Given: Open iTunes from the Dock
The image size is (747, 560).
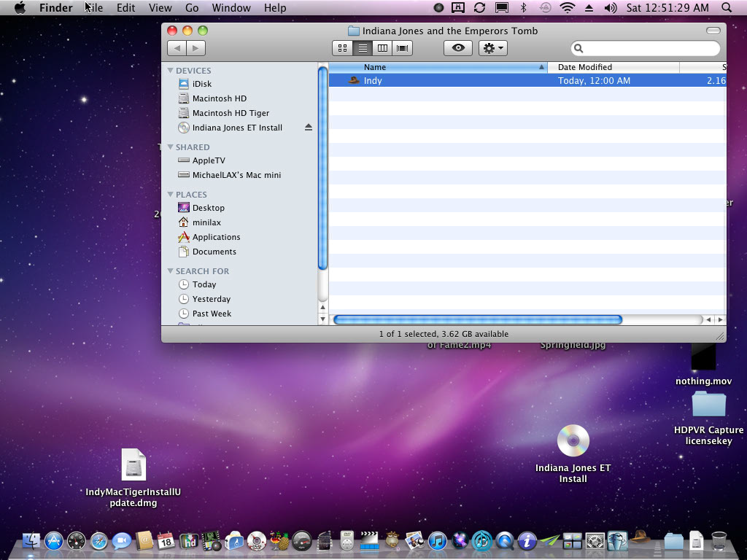Looking at the screenshot, I should point(437,541).
